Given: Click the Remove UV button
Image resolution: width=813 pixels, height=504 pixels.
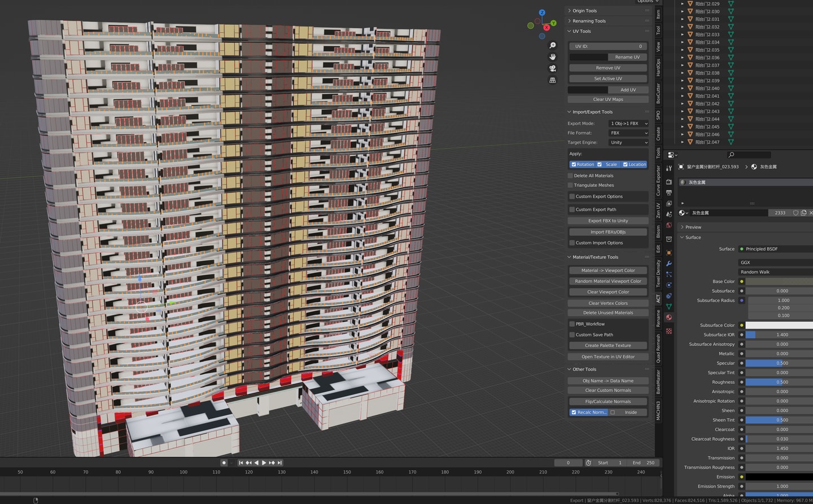Looking at the screenshot, I should [608, 68].
